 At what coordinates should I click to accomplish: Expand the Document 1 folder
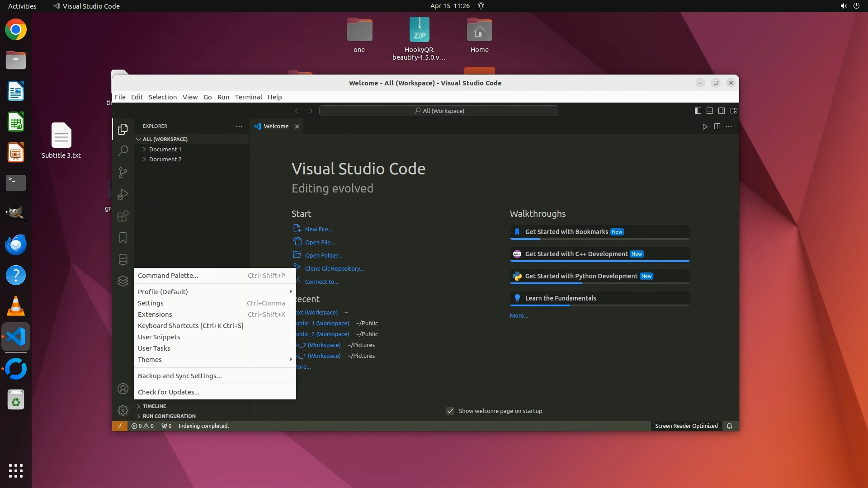click(x=165, y=149)
